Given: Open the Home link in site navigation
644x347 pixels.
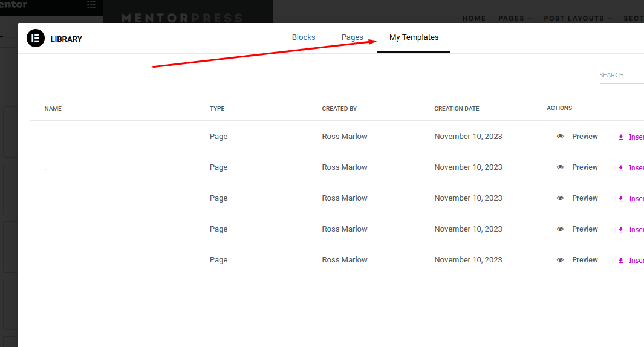Looking at the screenshot, I should click(x=474, y=18).
